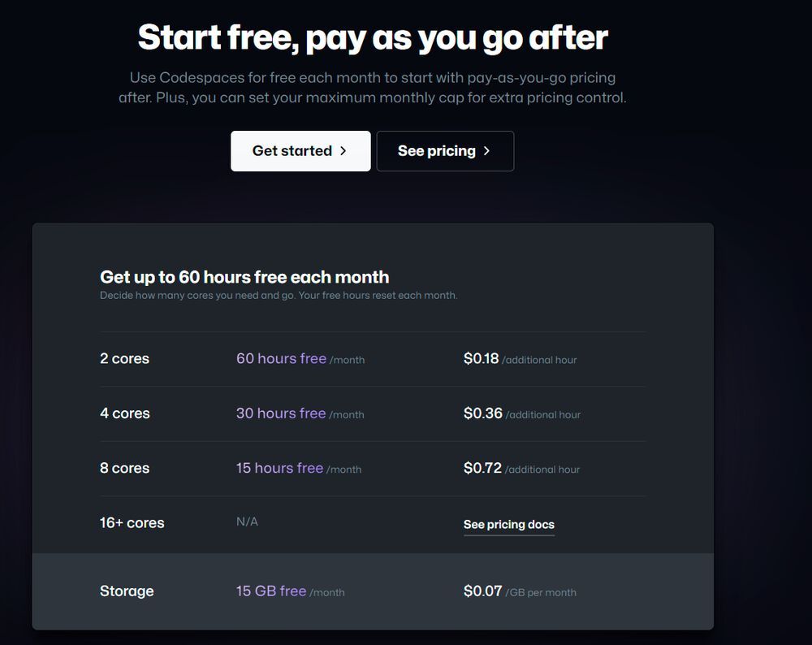Select the 2 cores row label
Screen dimensions: 812x645
click(x=124, y=359)
